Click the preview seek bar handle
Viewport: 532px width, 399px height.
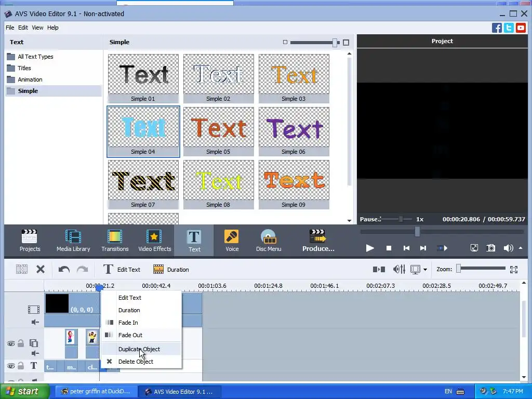pyautogui.click(x=417, y=232)
